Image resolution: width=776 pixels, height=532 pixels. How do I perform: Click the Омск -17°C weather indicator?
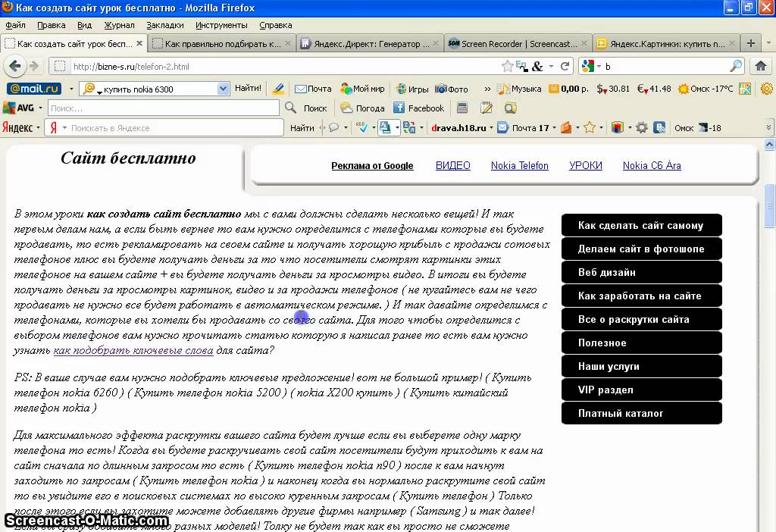(706, 89)
